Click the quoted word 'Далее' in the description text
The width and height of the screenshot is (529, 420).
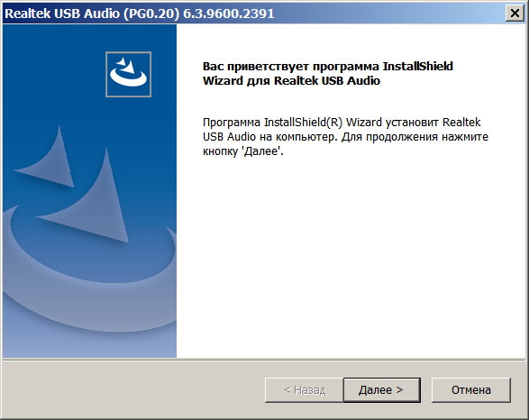(262, 151)
